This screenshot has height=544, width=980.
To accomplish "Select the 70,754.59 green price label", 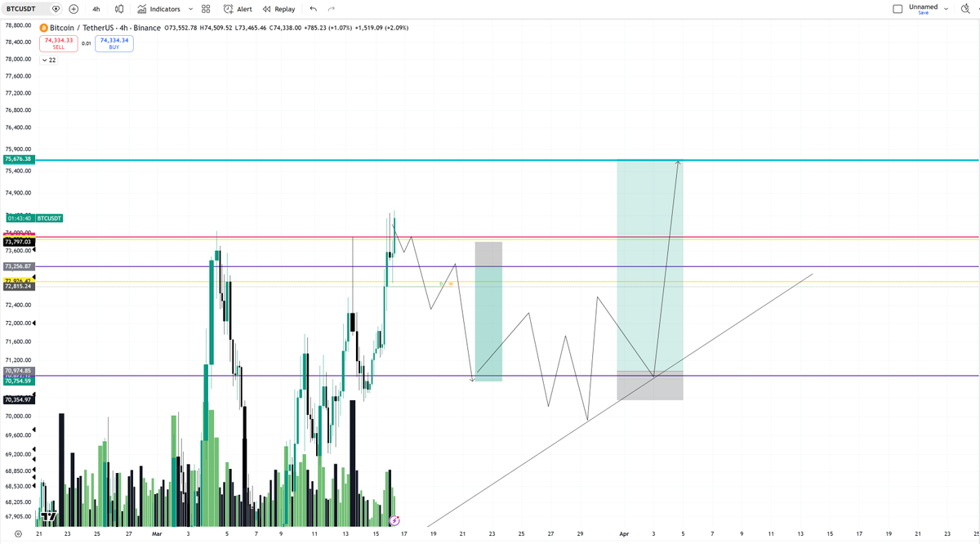I will [18, 381].
